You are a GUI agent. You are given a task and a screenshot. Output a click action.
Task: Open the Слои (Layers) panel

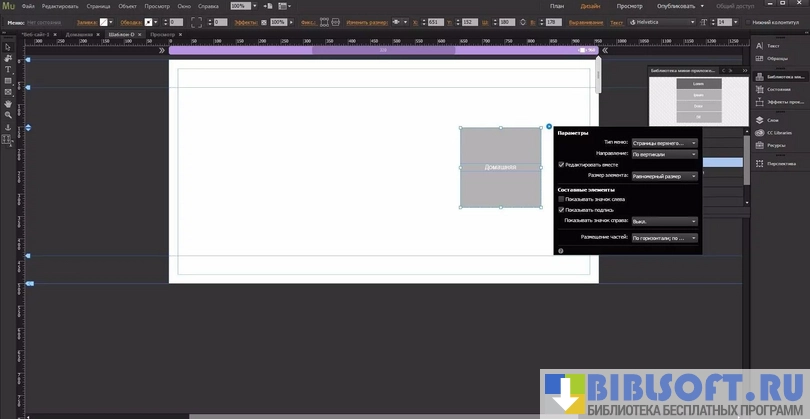770,118
